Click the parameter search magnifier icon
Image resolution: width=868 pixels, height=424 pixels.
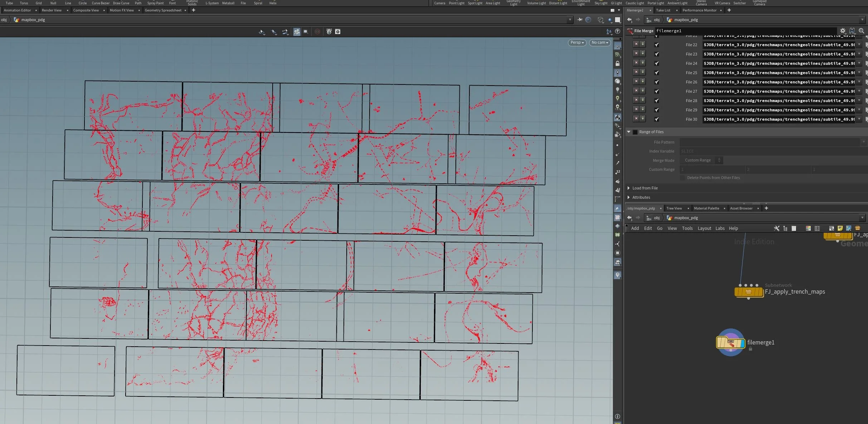pyautogui.click(x=862, y=31)
